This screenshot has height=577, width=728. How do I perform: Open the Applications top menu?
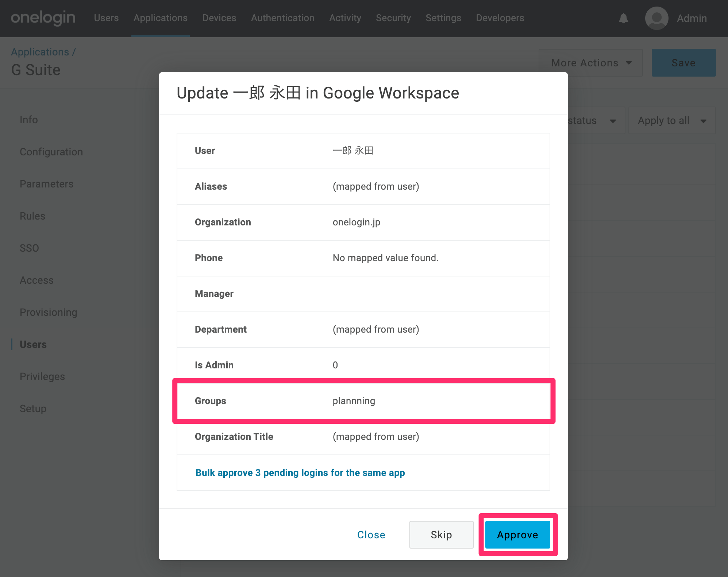click(x=161, y=18)
